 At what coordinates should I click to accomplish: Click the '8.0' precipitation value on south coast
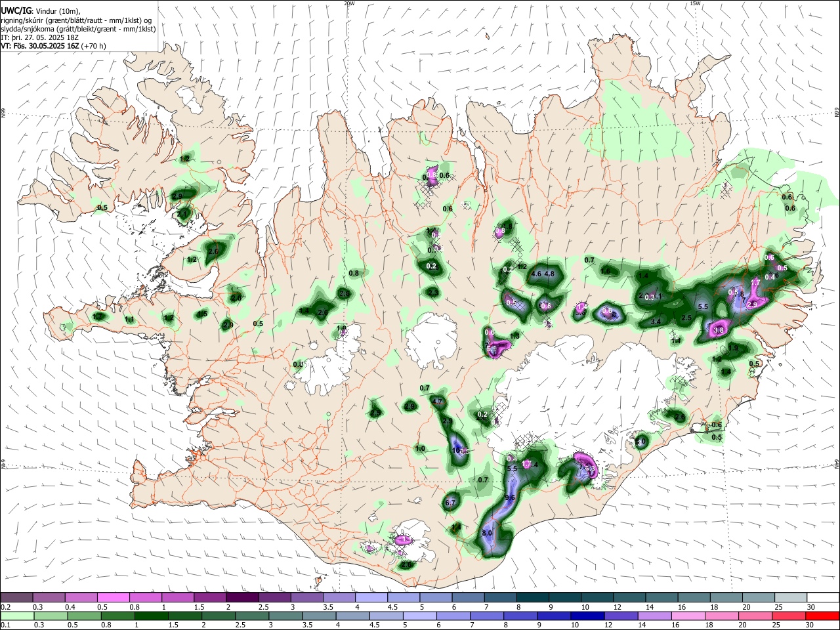pyautogui.click(x=487, y=533)
